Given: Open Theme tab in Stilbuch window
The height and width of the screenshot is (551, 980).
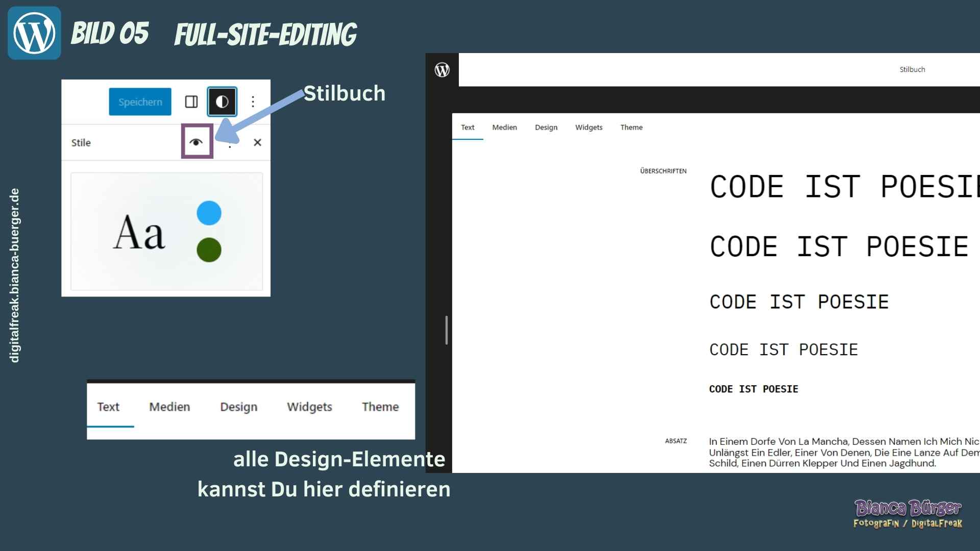Looking at the screenshot, I should 631,128.
